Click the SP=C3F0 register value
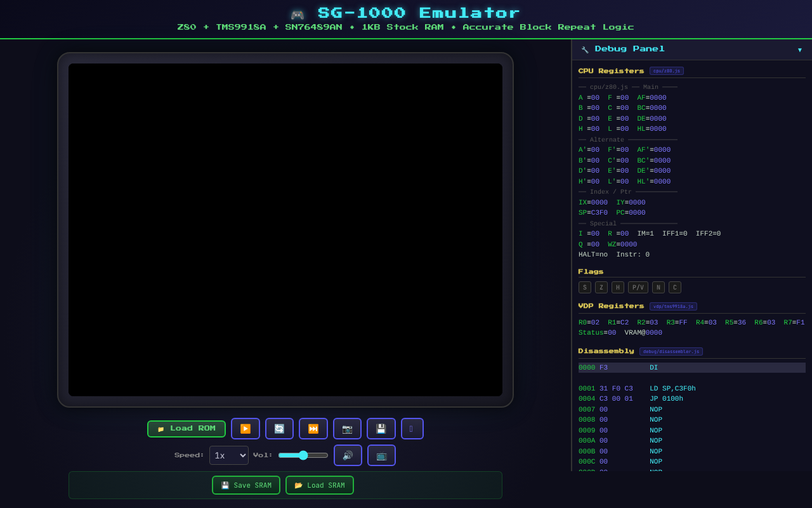This screenshot has height=508, width=812. pyautogui.click(x=593, y=213)
